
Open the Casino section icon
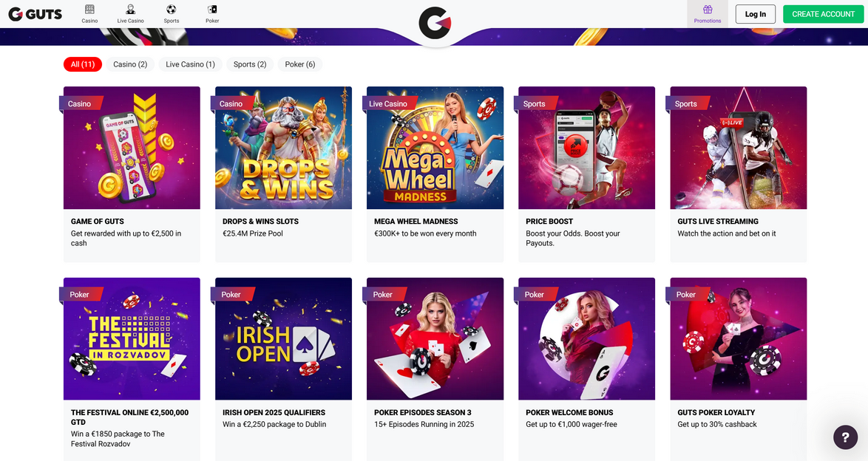[89, 10]
